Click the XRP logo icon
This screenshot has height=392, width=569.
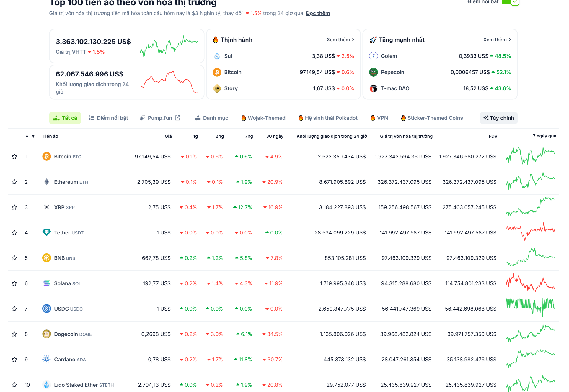click(46, 207)
